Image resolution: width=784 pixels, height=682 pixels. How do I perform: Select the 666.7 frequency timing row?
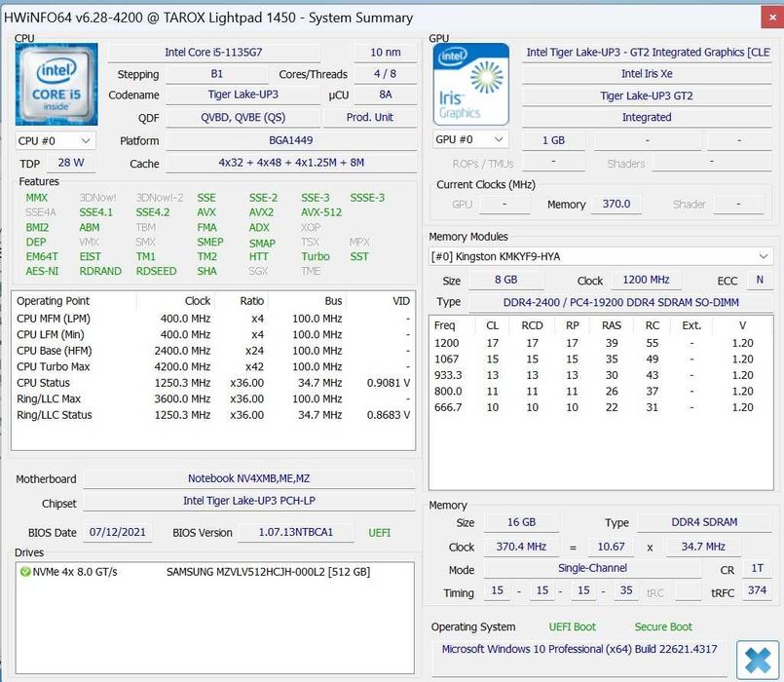click(x=601, y=407)
